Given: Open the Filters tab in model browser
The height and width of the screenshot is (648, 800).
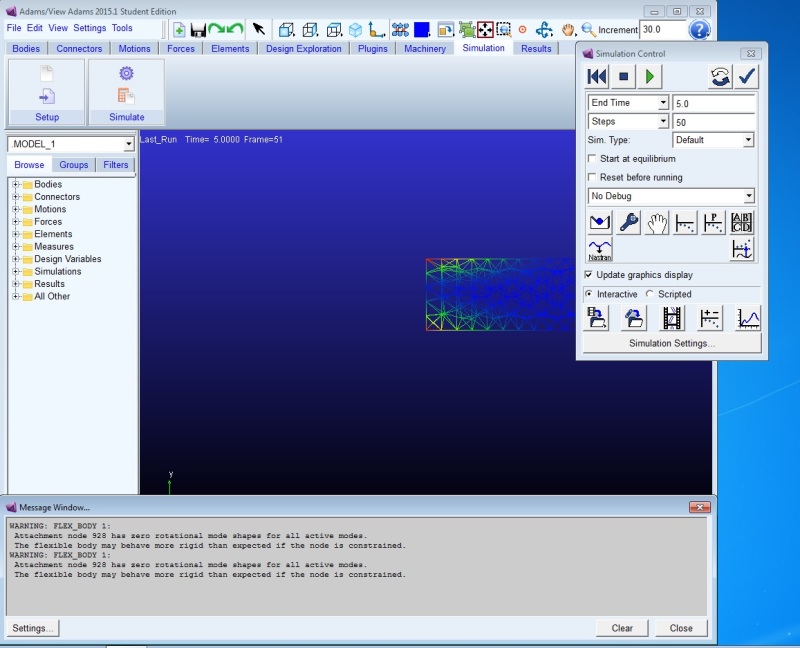Looking at the screenshot, I should (115, 165).
